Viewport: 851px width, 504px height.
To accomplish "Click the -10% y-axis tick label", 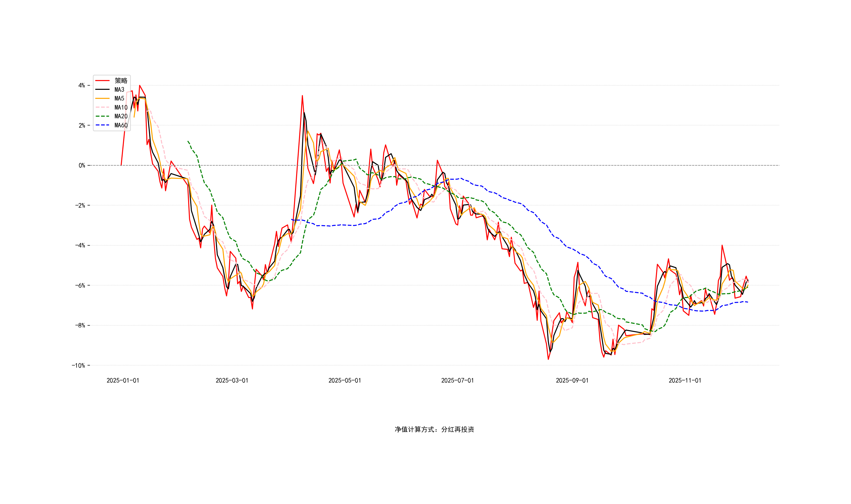I will click(x=78, y=366).
